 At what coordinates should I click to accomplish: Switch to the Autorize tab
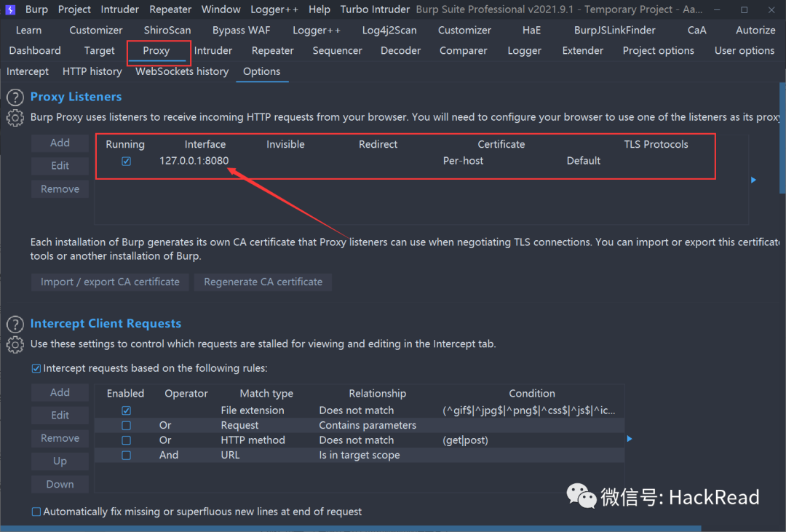click(755, 30)
